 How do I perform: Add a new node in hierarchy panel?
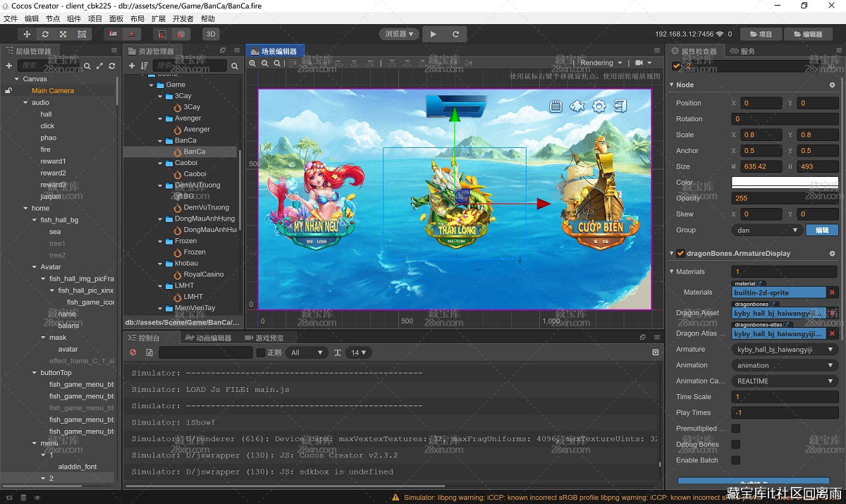[9, 66]
